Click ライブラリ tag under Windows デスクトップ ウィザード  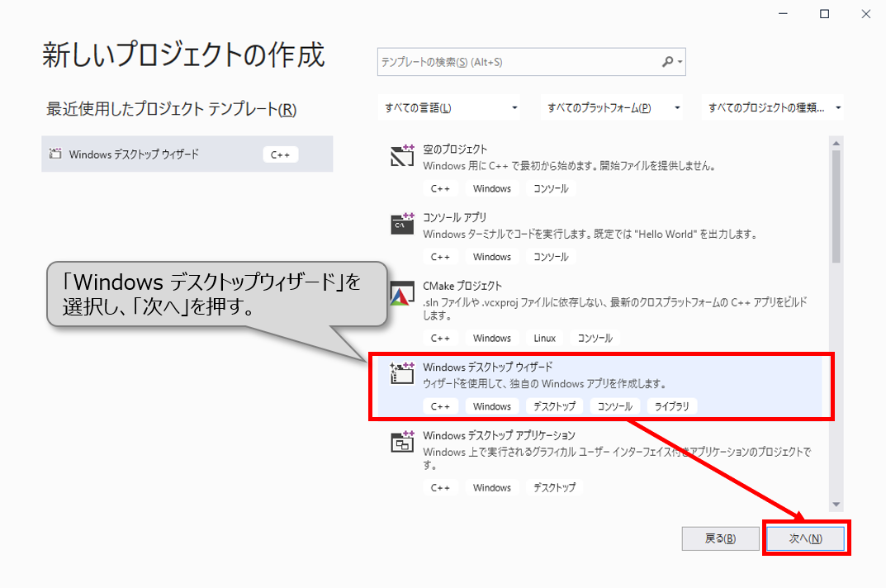[672, 406]
